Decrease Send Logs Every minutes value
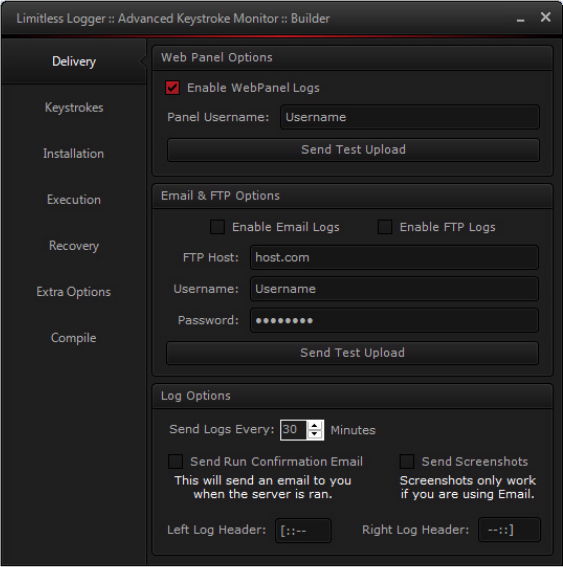The width and height of the screenshot is (563, 567). pos(315,434)
